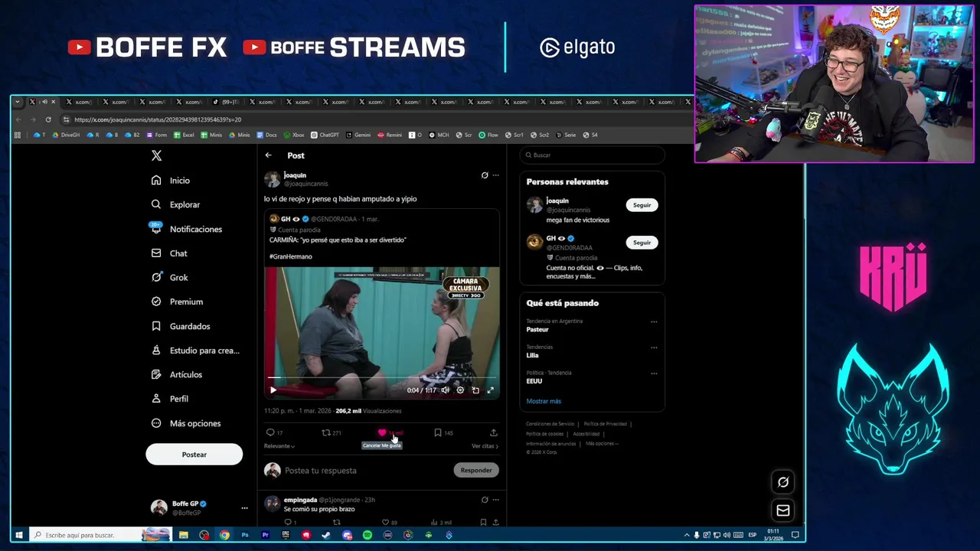Like empingada's reply with 89 likes
The width and height of the screenshot is (980, 551).
(385, 522)
